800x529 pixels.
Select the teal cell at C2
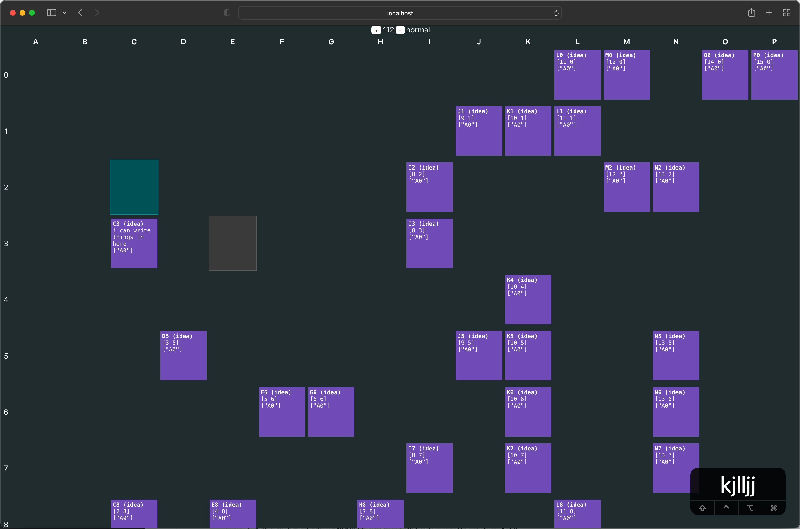click(134, 187)
